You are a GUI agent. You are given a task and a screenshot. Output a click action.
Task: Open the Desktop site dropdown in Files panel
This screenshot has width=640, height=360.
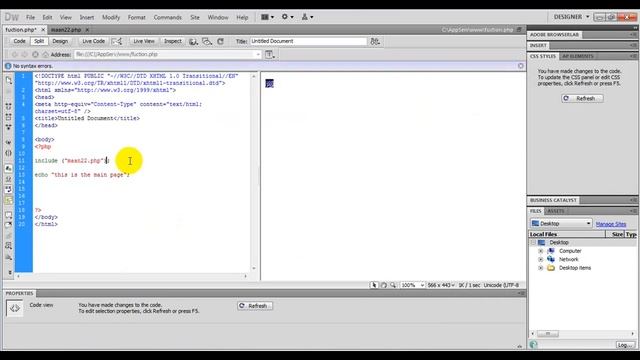tap(561, 224)
